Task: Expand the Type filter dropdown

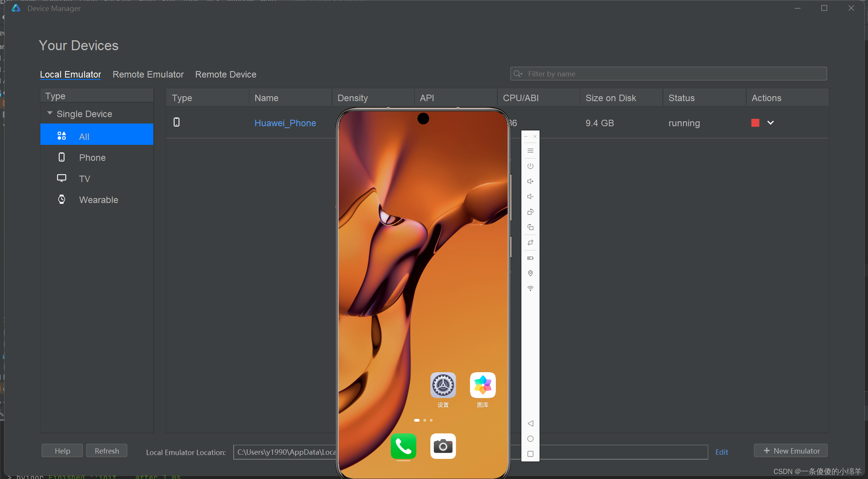Action: pos(49,113)
